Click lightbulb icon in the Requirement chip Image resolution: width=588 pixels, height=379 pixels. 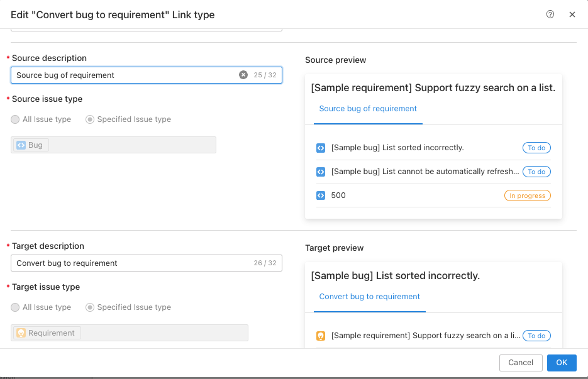[x=21, y=333]
